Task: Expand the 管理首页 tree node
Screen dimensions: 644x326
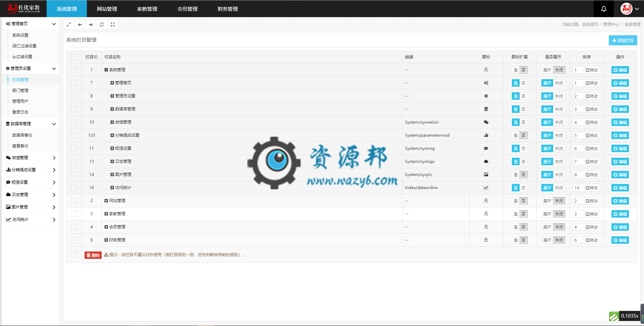Action: click(112, 83)
